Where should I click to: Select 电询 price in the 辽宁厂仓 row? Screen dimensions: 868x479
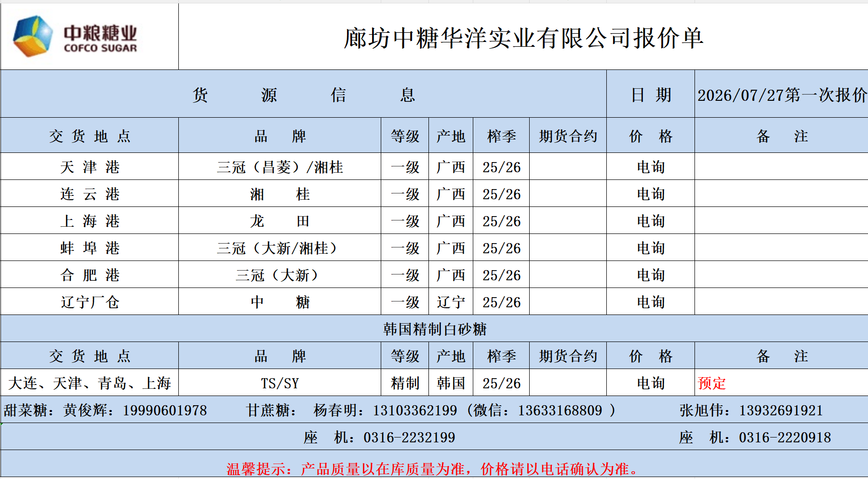click(x=651, y=302)
